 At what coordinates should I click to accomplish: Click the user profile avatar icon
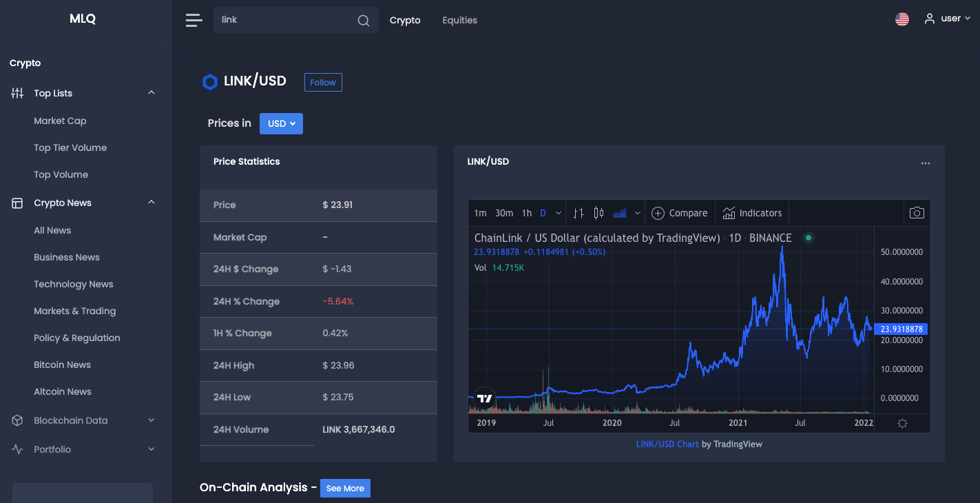(930, 19)
